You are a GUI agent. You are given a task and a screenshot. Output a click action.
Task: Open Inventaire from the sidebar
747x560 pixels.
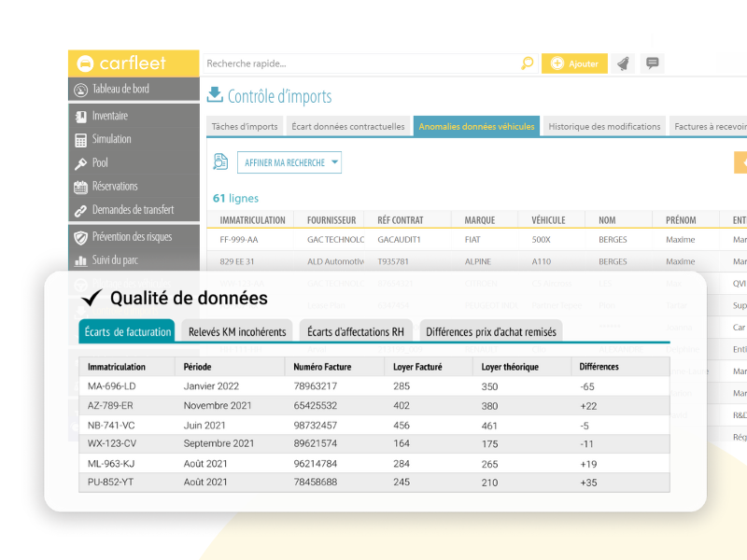coord(109,116)
